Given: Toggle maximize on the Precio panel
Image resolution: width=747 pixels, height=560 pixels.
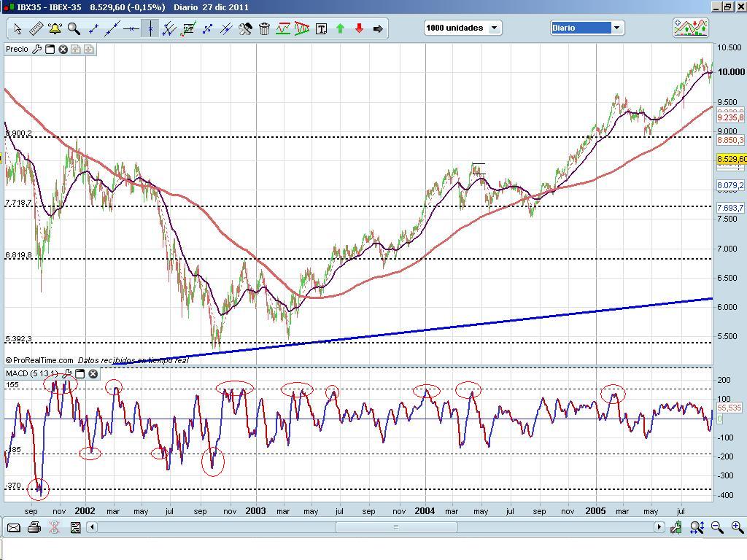Looking at the screenshot, I should coord(50,49).
